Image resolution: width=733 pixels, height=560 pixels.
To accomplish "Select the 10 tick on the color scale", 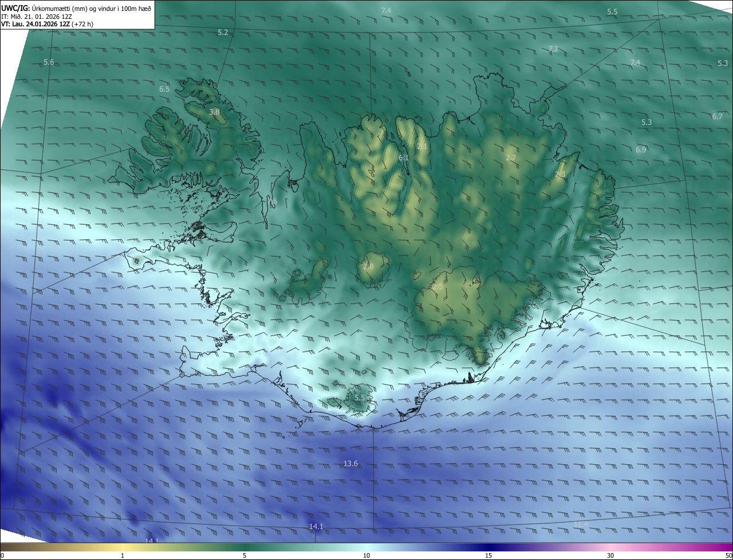I will (x=366, y=555).
